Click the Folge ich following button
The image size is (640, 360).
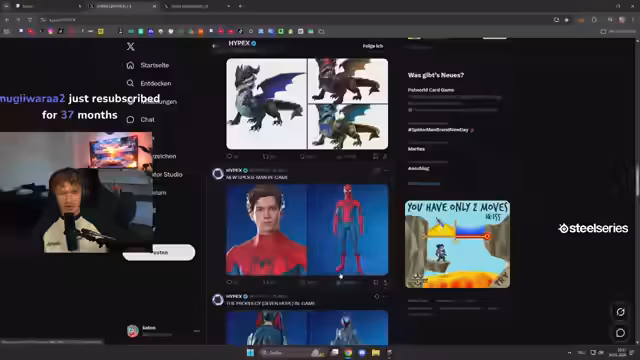click(x=373, y=46)
